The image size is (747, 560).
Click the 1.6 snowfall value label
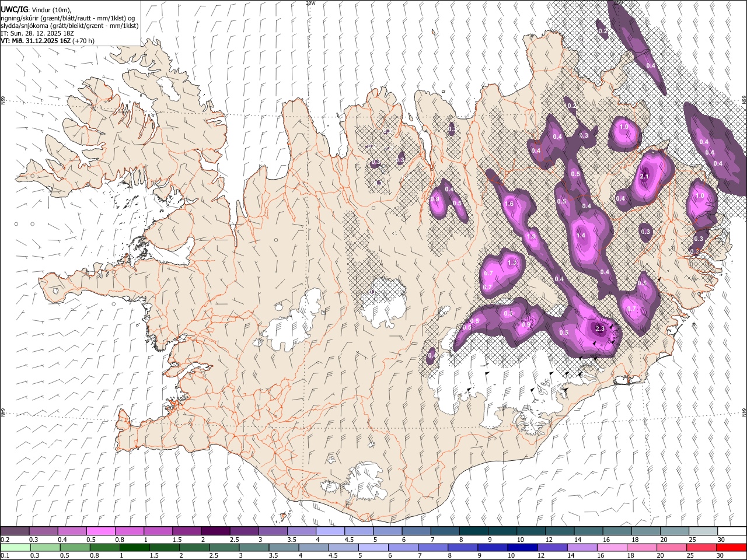click(x=509, y=204)
